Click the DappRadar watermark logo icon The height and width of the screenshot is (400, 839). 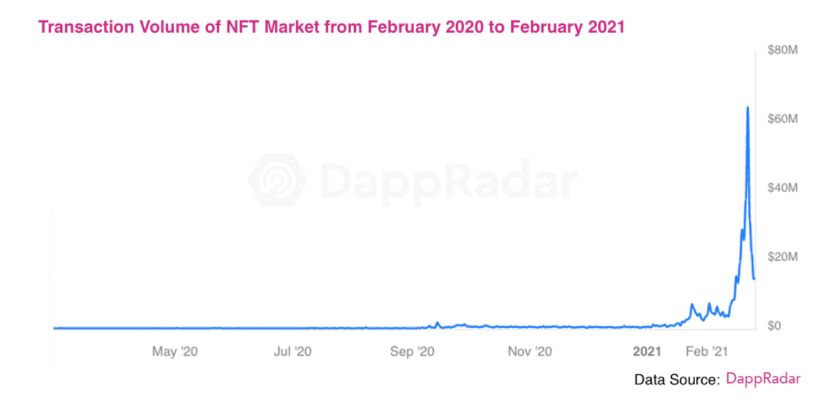[278, 180]
